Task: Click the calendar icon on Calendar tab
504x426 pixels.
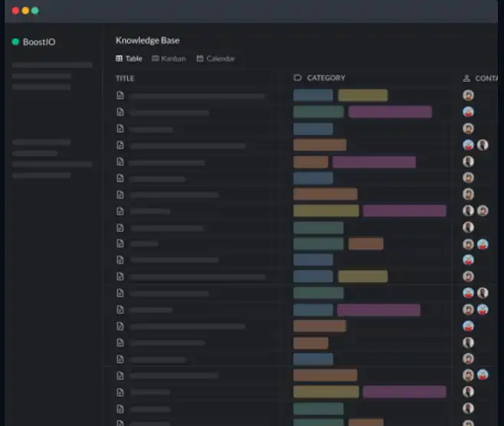Action: [x=200, y=58]
